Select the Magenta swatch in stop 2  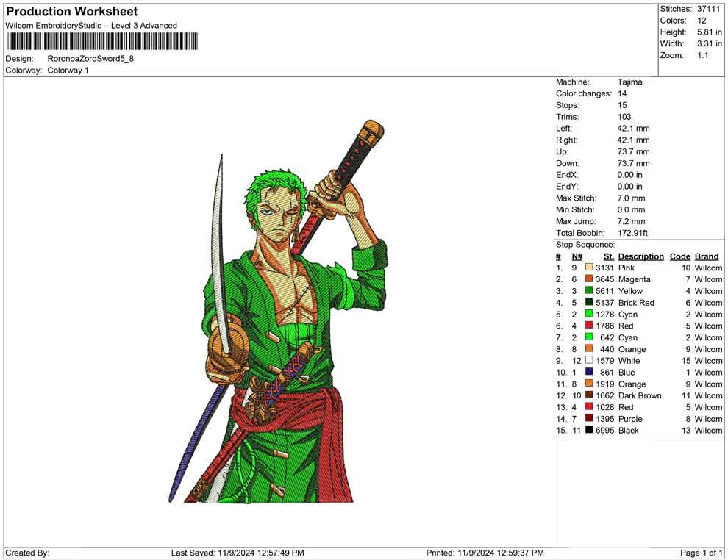click(589, 280)
